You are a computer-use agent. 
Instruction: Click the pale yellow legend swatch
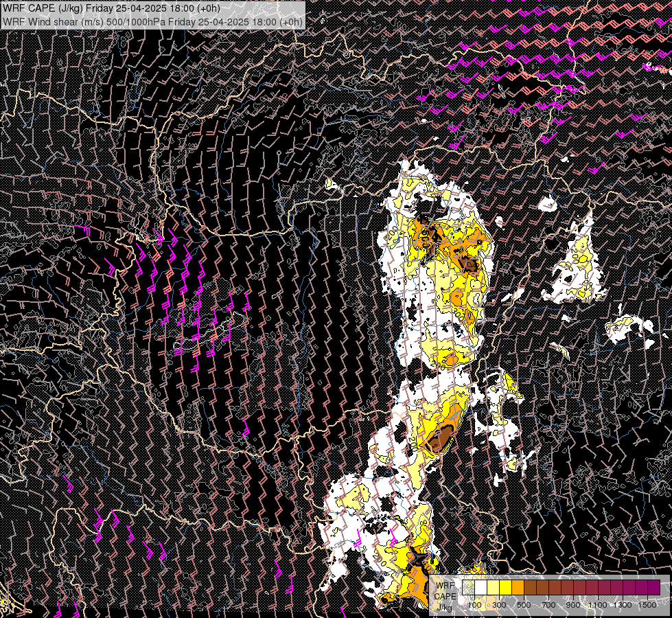[x=494, y=587]
